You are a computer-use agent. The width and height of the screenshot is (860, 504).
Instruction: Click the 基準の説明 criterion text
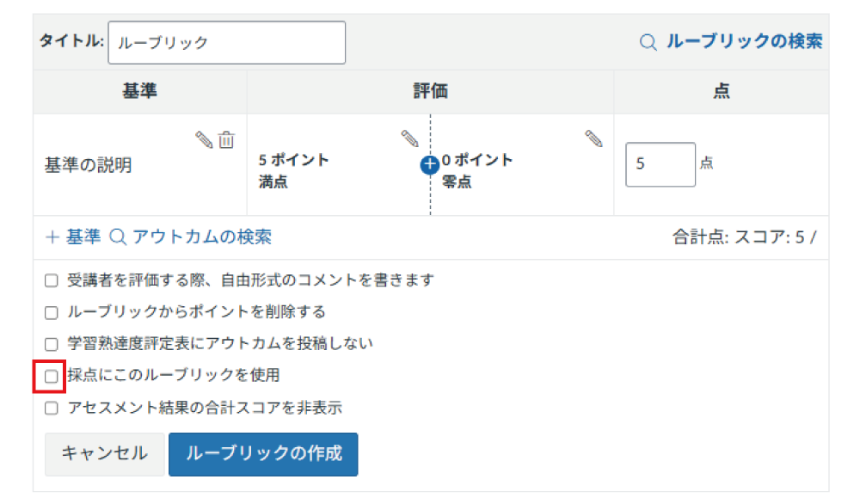[88, 166]
